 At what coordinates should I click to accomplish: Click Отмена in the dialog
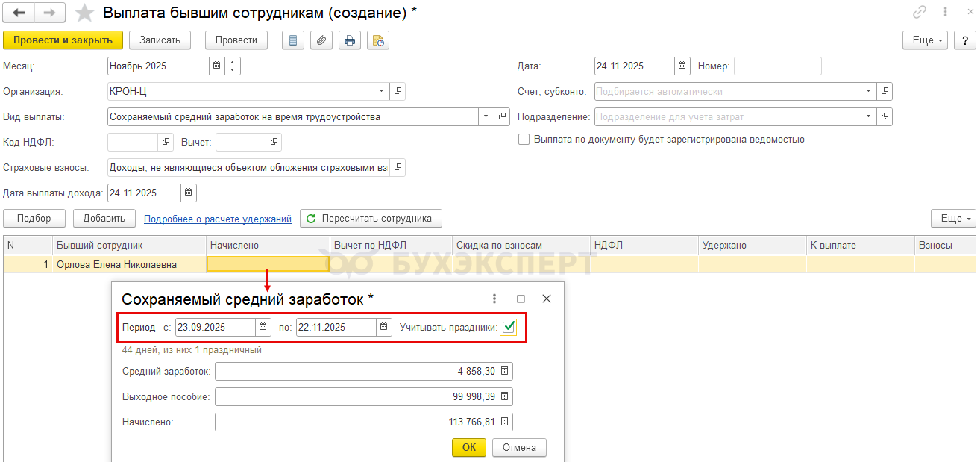click(x=520, y=447)
